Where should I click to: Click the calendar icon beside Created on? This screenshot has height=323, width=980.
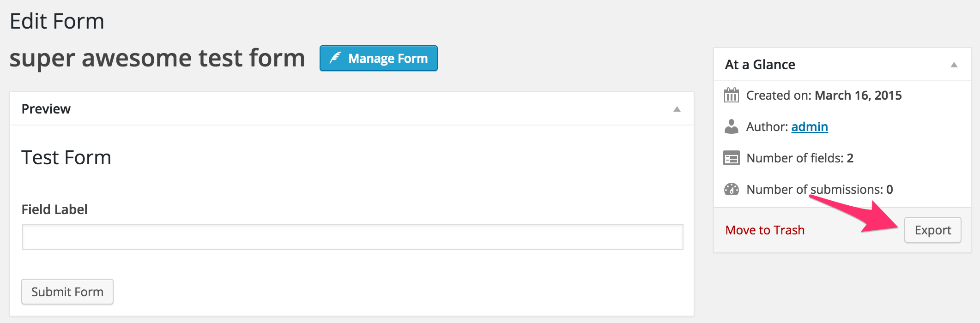click(732, 95)
